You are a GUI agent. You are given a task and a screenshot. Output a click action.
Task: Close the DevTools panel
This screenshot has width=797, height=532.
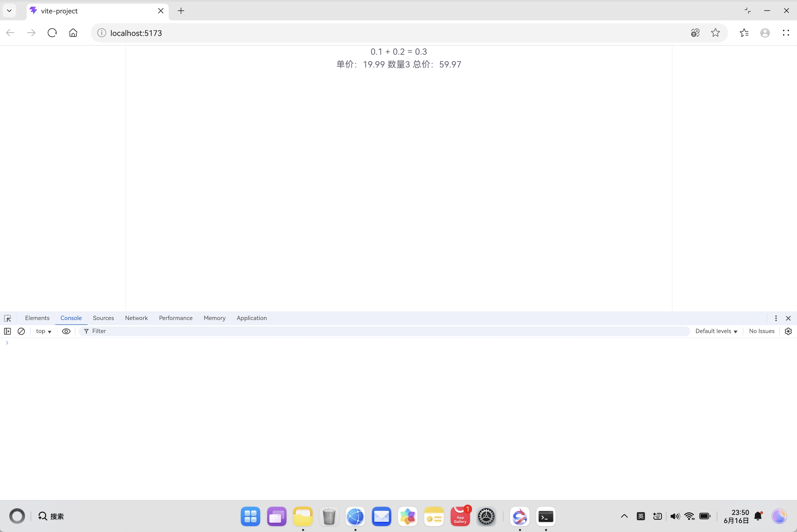coord(788,318)
